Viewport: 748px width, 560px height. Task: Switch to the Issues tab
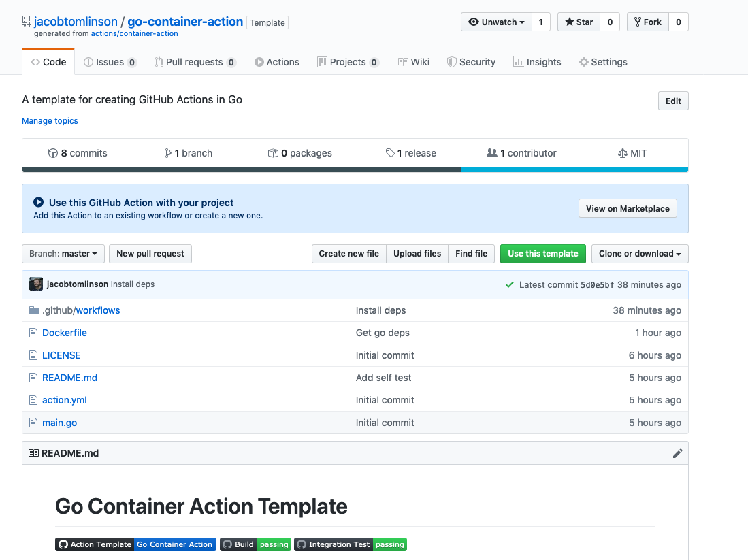[110, 62]
